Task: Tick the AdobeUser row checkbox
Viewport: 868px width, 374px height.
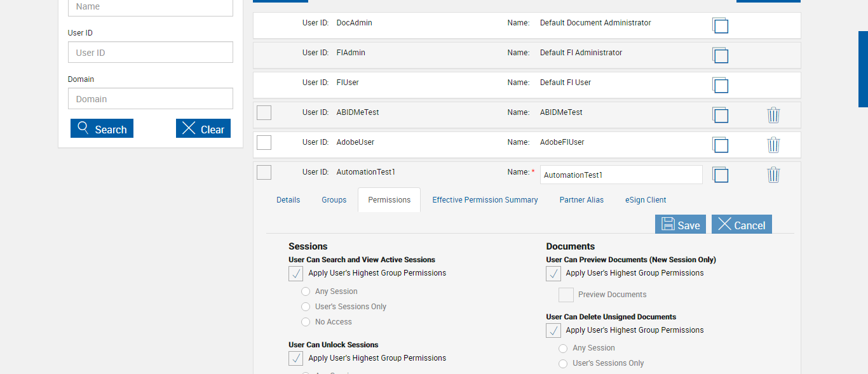Action: [264, 143]
